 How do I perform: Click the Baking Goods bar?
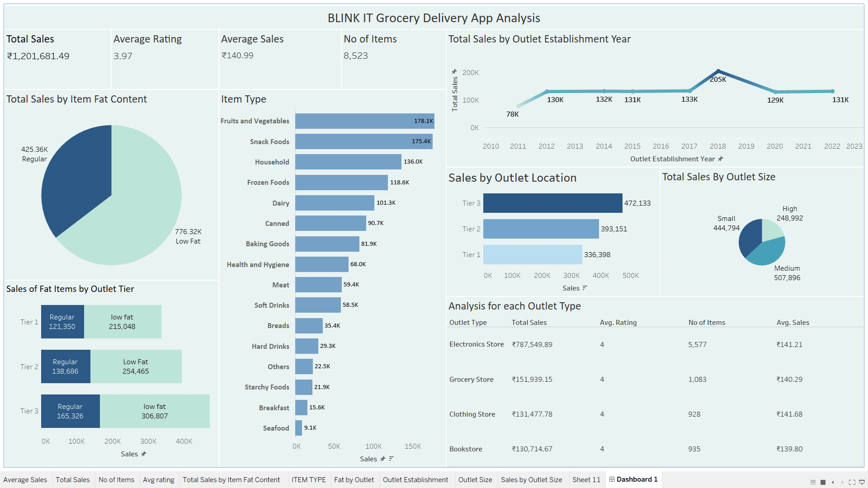327,244
